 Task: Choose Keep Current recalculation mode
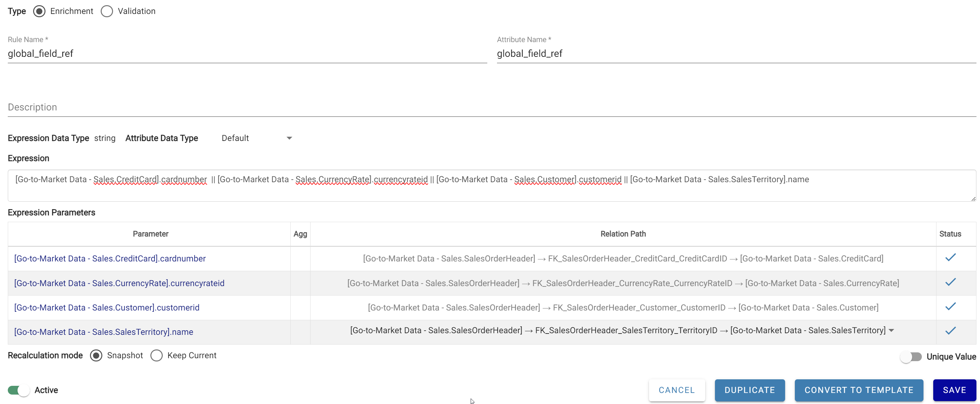(x=156, y=355)
